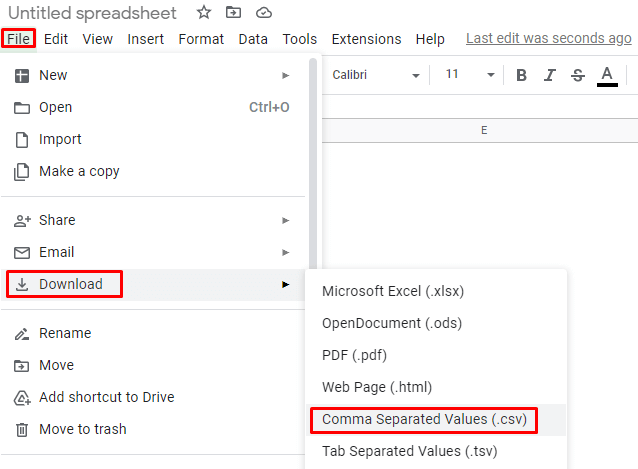Viewport: 638px width, 469px height.
Task: Click the Move to trash icon
Action: pos(22,429)
